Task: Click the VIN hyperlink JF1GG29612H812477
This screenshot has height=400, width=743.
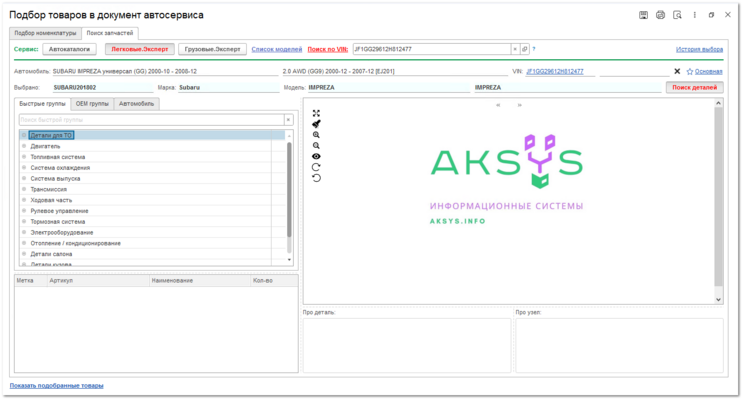Action: click(x=554, y=72)
